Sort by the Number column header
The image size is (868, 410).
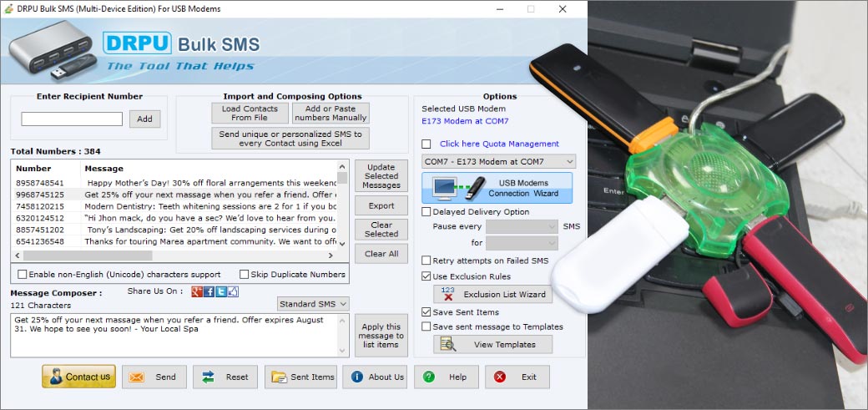pyautogui.click(x=46, y=169)
